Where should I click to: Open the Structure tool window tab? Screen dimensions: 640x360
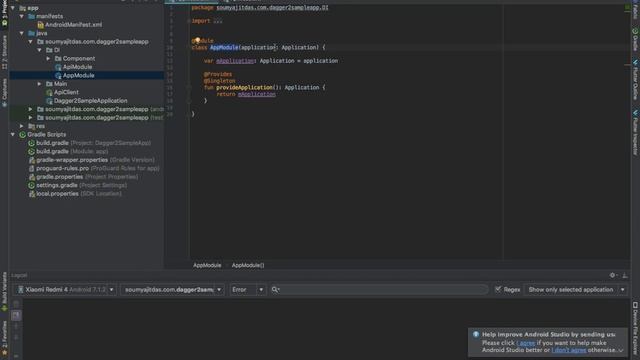[x=4, y=51]
